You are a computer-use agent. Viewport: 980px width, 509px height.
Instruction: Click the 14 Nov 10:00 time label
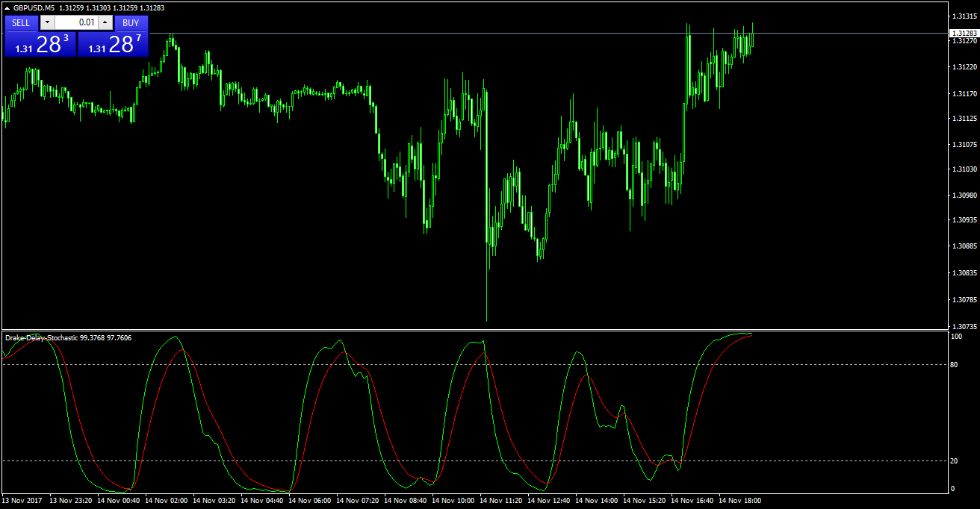click(x=453, y=501)
